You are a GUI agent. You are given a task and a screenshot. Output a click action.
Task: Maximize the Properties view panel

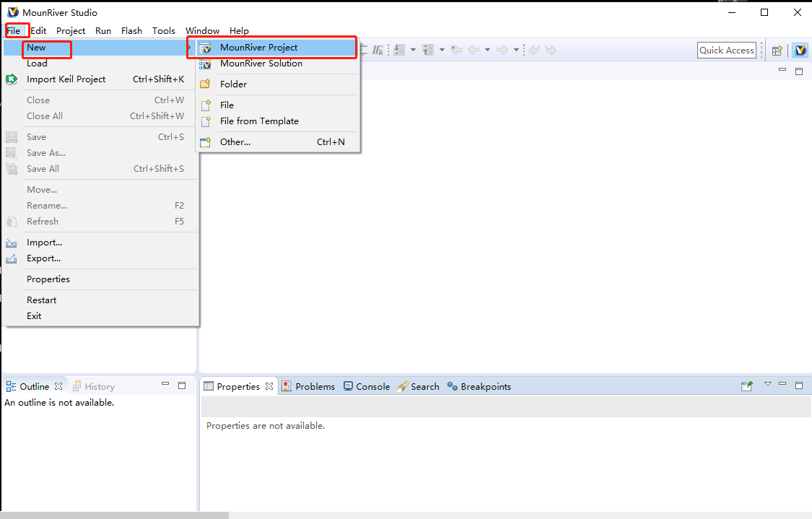pos(799,385)
